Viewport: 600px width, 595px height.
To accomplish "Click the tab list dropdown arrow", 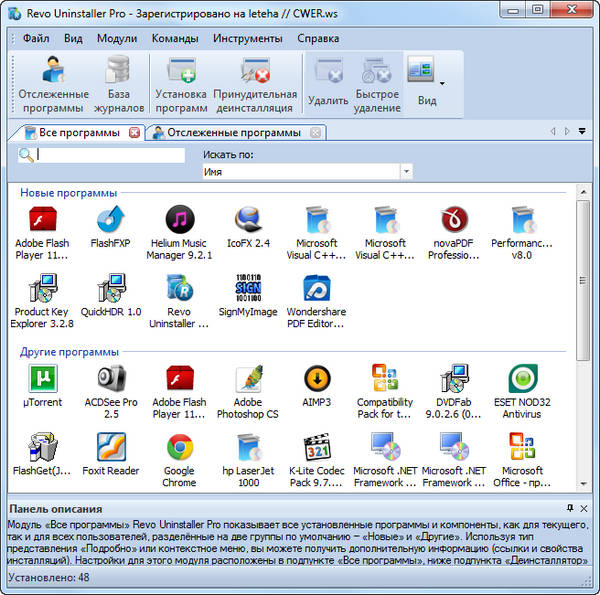I will tap(582, 131).
